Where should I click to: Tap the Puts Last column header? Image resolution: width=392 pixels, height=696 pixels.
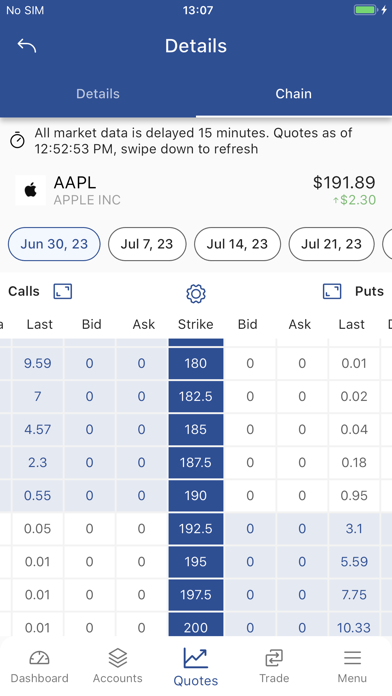point(352,324)
